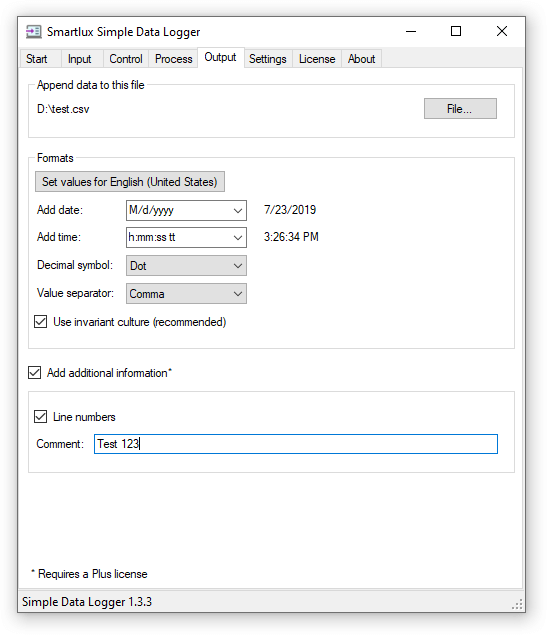Click the D:\test.csv file path text
547x635 pixels.
click(63, 109)
